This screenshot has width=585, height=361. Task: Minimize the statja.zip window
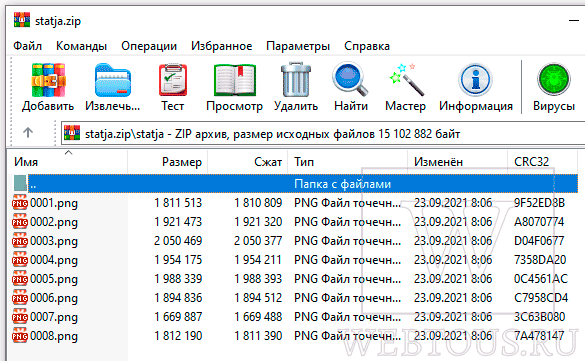click(574, 21)
